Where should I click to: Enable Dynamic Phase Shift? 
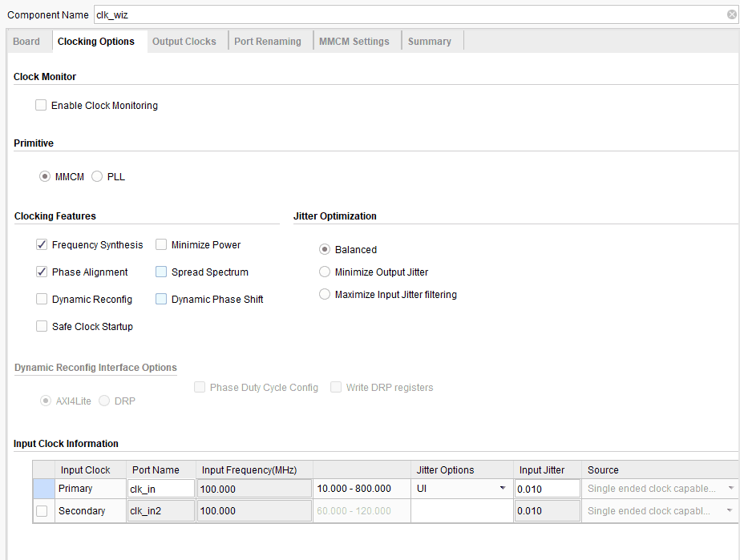161,300
